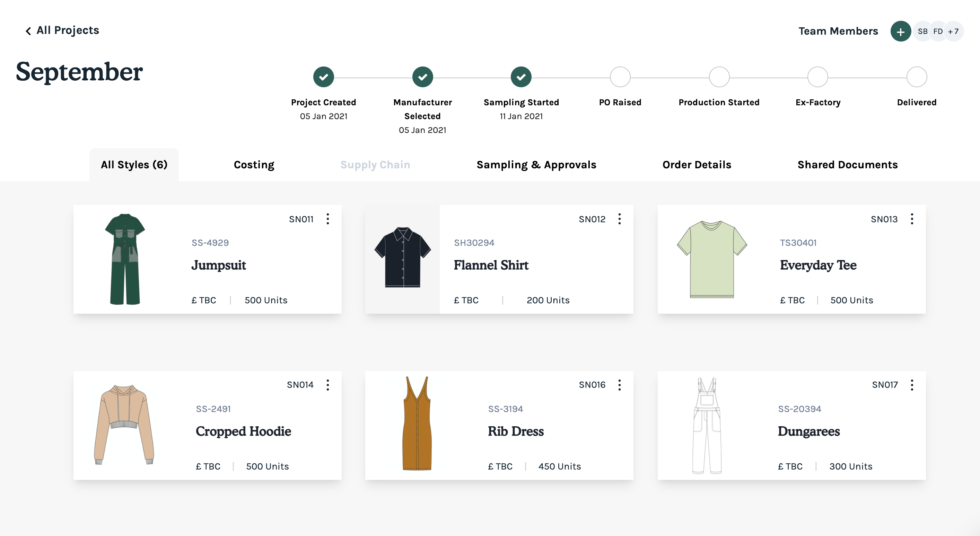The height and width of the screenshot is (536, 980).
Task: Click the FD team member avatar
Action: click(938, 32)
